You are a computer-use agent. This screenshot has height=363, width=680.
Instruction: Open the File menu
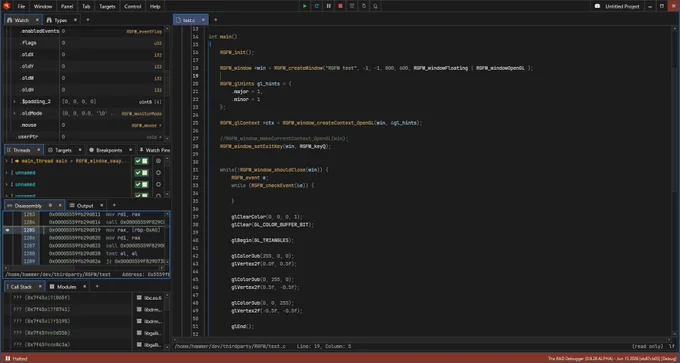click(x=21, y=7)
